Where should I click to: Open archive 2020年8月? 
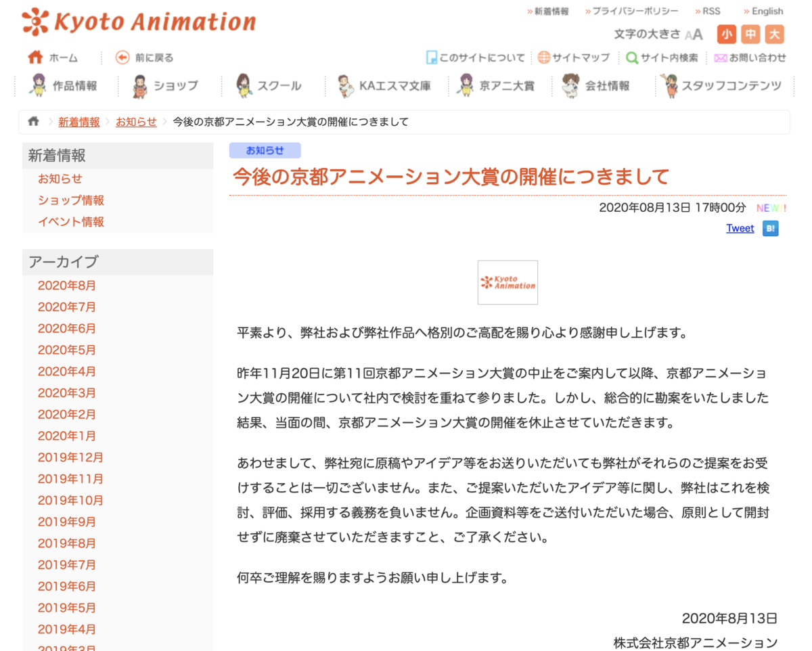point(67,286)
